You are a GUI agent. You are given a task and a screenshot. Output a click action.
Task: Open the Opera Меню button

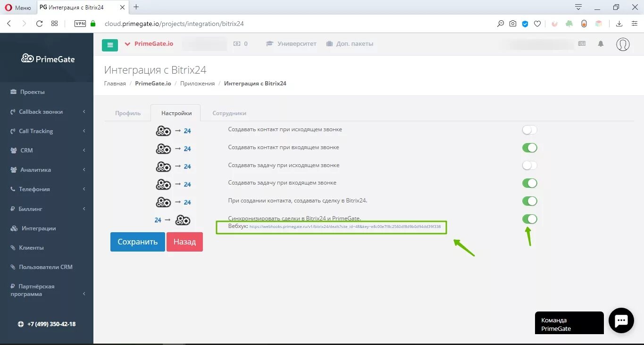18,8
